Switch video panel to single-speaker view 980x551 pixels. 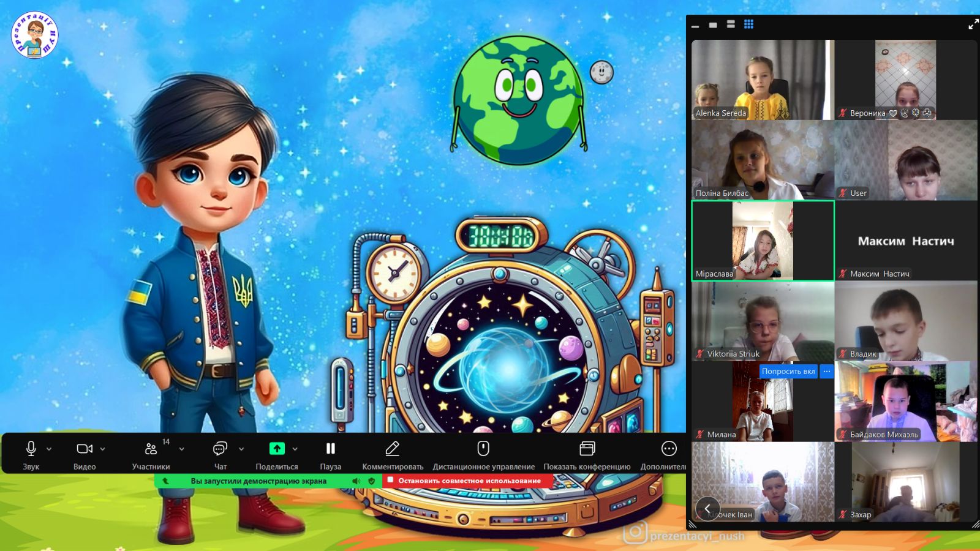(713, 25)
